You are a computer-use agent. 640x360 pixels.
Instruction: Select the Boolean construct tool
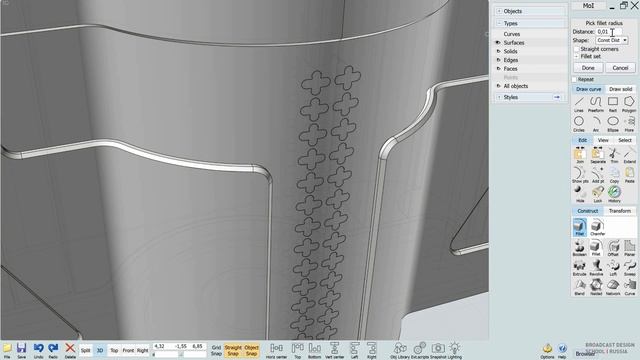579,248
